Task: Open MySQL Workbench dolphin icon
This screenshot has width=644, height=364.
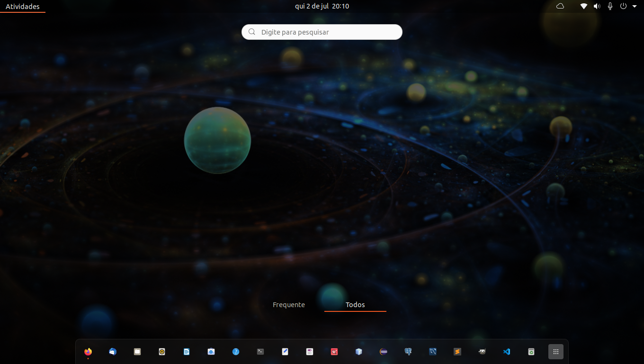Action: tap(433, 352)
